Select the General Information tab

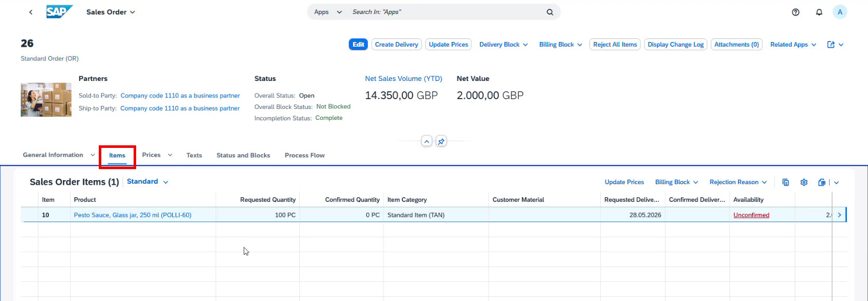click(x=53, y=155)
